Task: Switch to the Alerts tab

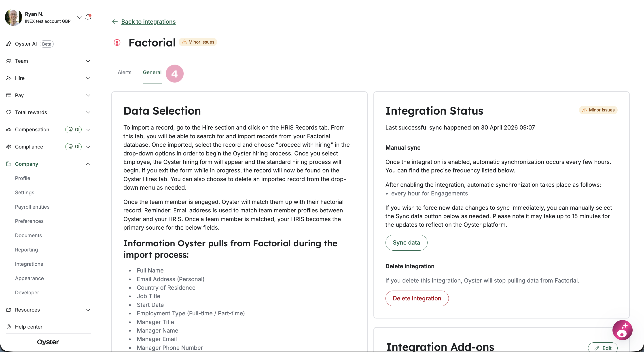Action: pos(125,72)
